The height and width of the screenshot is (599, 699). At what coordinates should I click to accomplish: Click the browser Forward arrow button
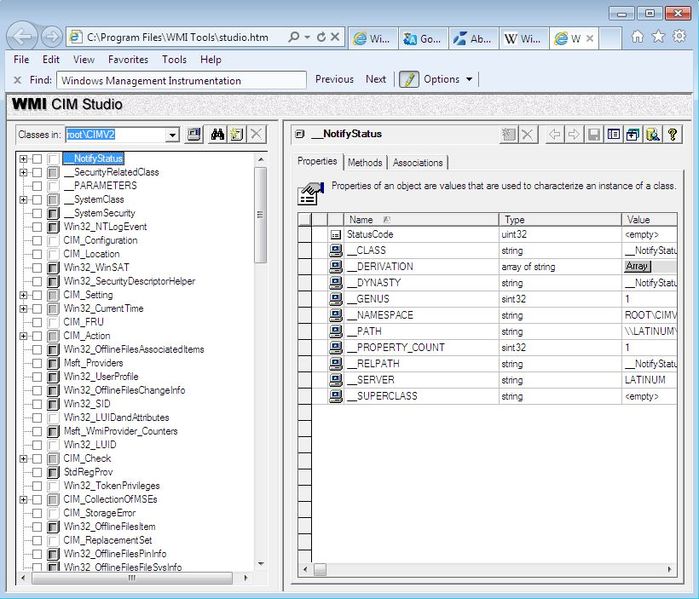tap(52, 37)
